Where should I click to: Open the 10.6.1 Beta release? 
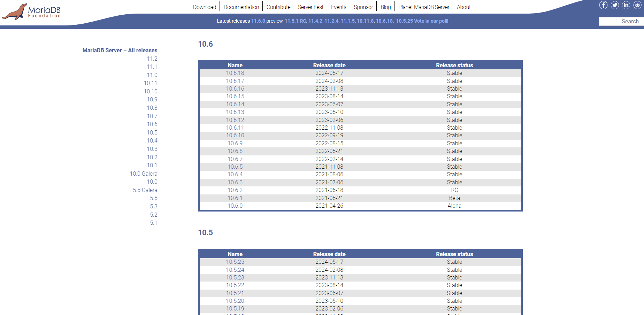(x=235, y=198)
